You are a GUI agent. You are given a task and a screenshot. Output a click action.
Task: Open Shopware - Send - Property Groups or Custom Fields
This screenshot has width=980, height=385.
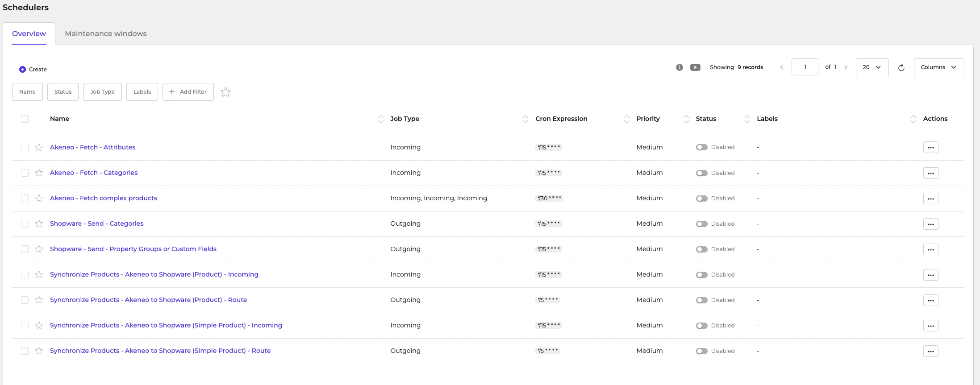(133, 249)
